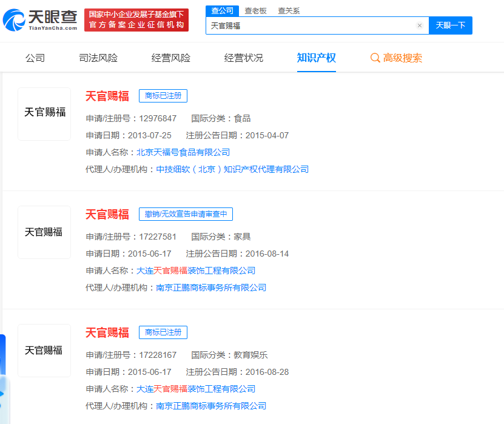Screen dimensions: 504x424
Task: Open applicant 大连天官赐福装饰工程有限公司 under 家具 trademark
Action: pyautogui.click(x=196, y=271)
